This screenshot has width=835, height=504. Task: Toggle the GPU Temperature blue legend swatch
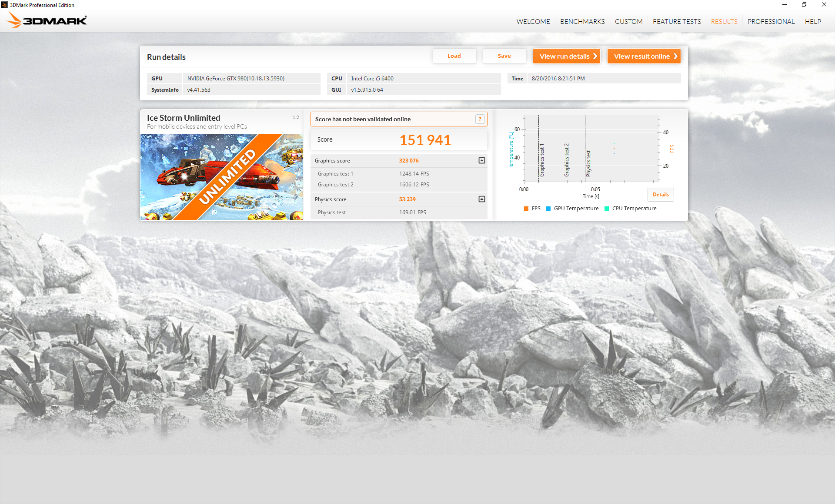pyautogui.click(x=548, y=209)
